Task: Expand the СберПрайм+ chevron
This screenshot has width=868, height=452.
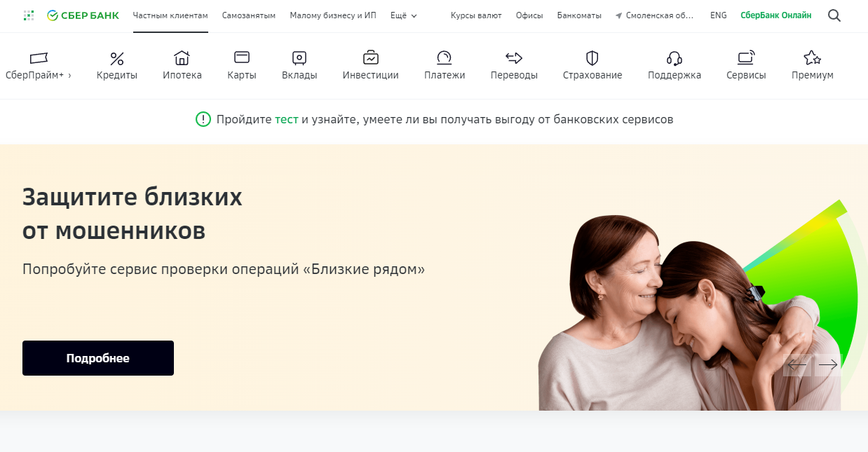Action: 69,76
